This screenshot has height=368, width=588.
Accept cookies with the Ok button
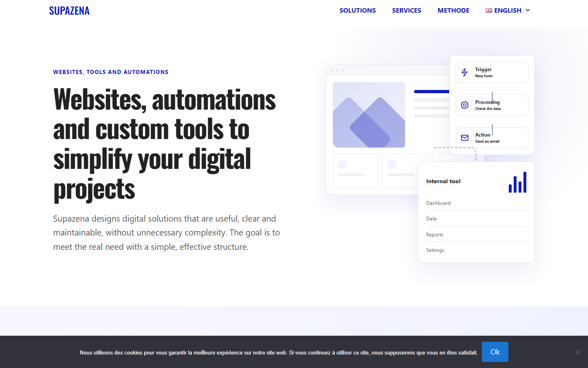[x=495, y=352]
